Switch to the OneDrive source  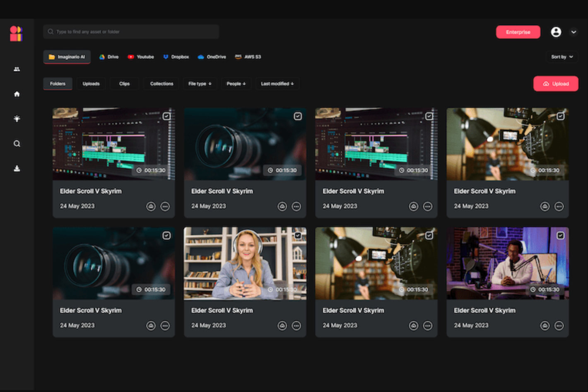tap(212, 57)
